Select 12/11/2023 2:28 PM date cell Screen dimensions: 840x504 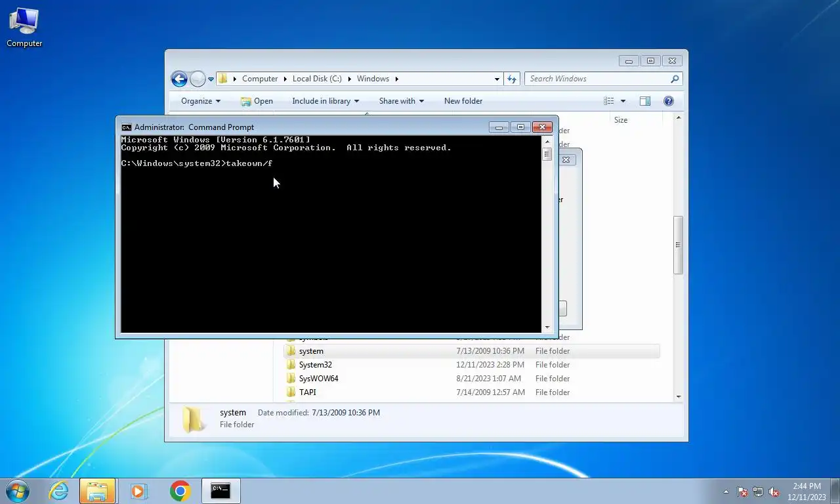[x=490, y=365]
